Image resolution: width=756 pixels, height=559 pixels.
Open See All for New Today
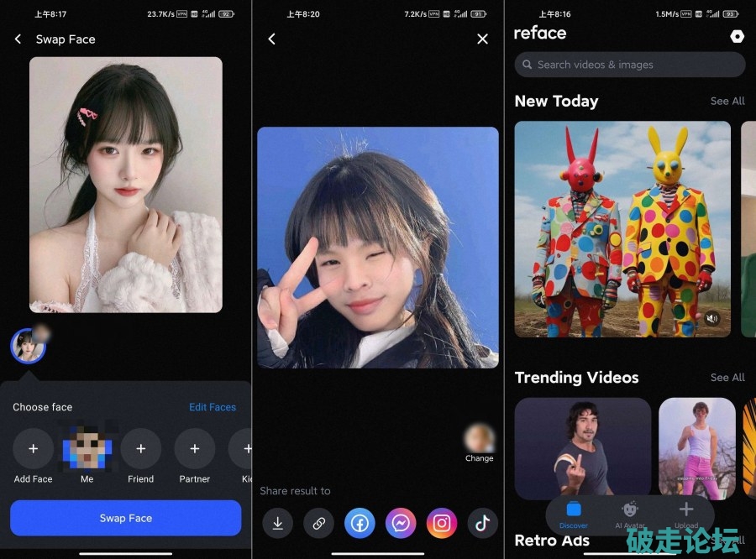(x=727, y=101)
